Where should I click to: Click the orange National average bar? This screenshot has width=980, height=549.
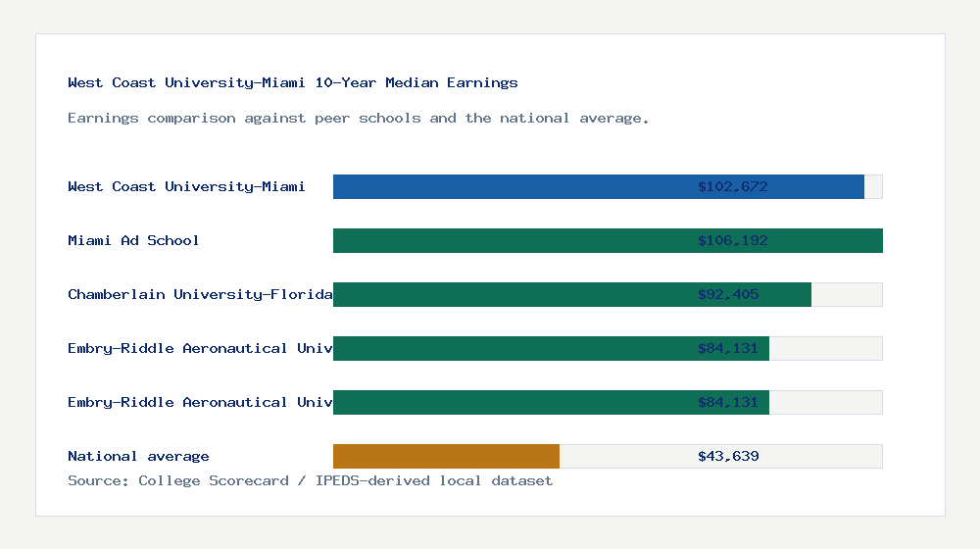[446, 457]
